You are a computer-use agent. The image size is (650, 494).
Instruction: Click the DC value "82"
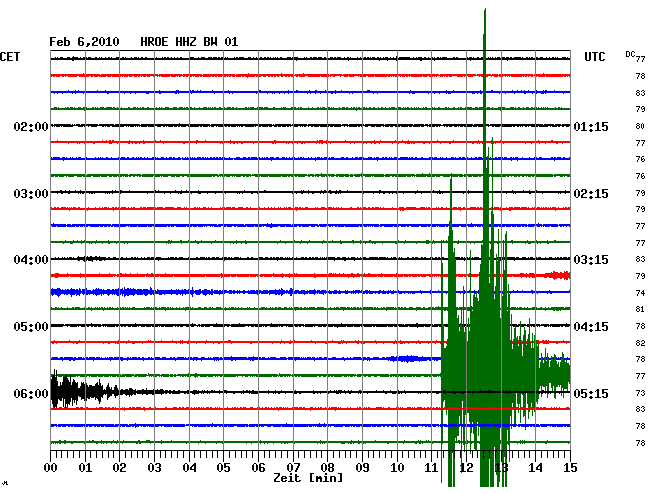(640, 343)
